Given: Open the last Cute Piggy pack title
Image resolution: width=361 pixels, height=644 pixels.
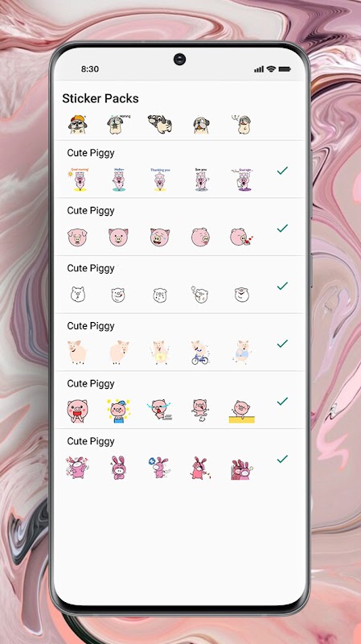Looking at the screenshot, I should tap(91, 441).
